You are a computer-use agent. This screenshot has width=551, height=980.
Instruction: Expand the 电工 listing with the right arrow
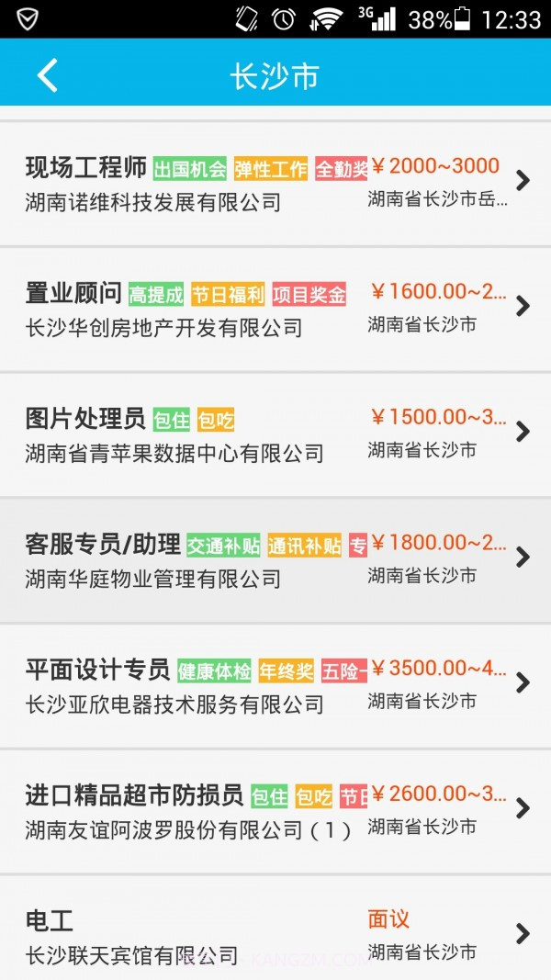[x=523, y=934]
